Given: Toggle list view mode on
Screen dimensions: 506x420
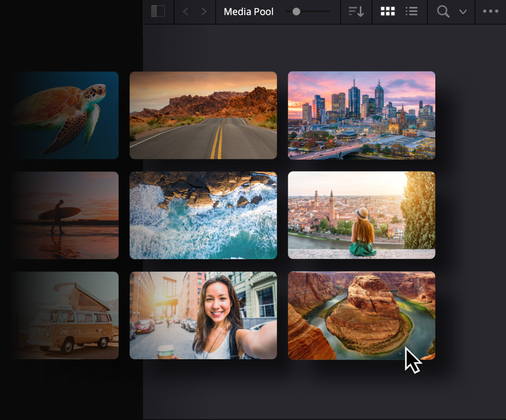Looking at the screenshot, I should point(411,11).
